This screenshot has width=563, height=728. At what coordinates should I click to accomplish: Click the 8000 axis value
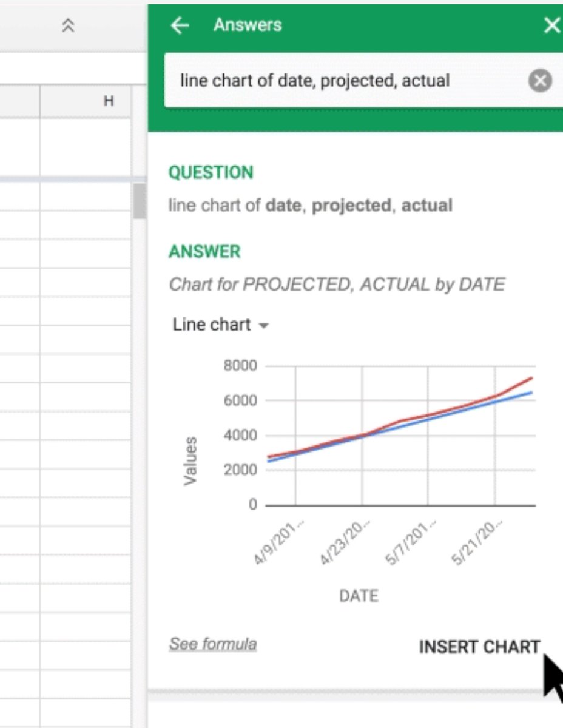click(240, 366)
